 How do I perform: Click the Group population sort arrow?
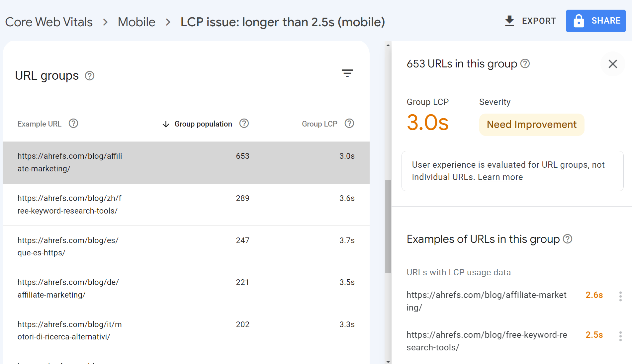point(165,124)
